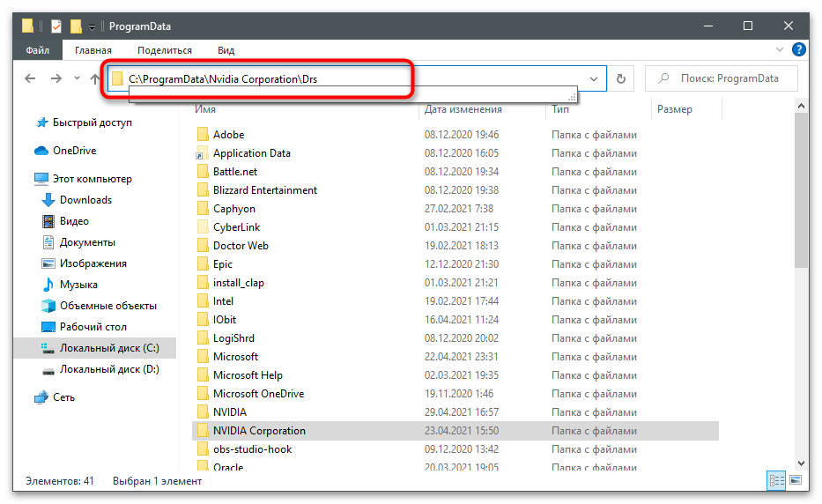The width and height of the screenshot is (822, 504).
Task: Switch to the Главная ribbon tab
Action: tap(93, 50)
